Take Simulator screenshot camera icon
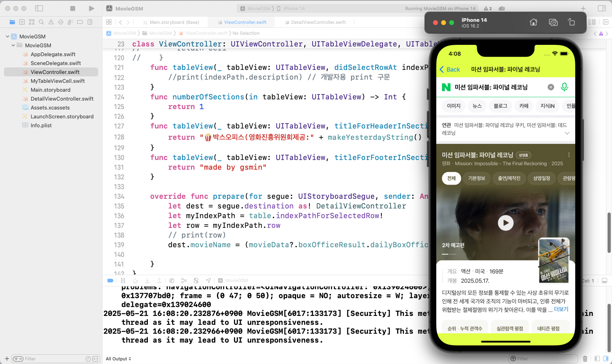This screenshot has height=364, width=612. pyautogui.click(x=553, y=22)
